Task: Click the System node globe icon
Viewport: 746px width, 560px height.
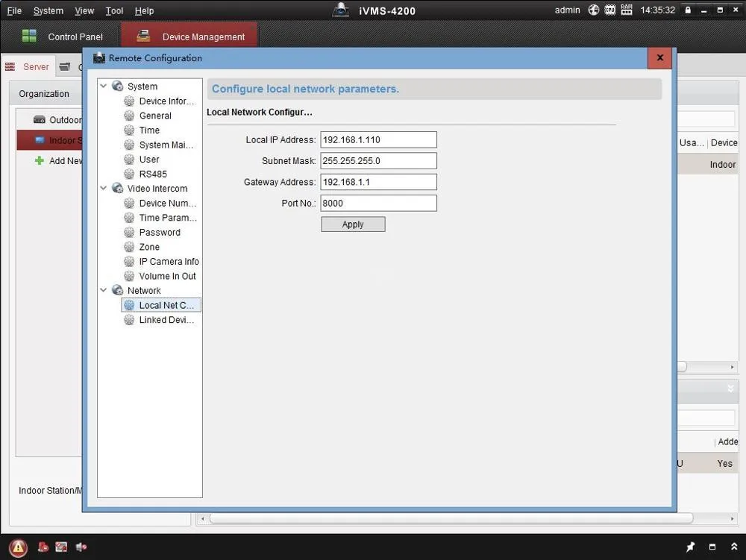Action: (118, 86)
